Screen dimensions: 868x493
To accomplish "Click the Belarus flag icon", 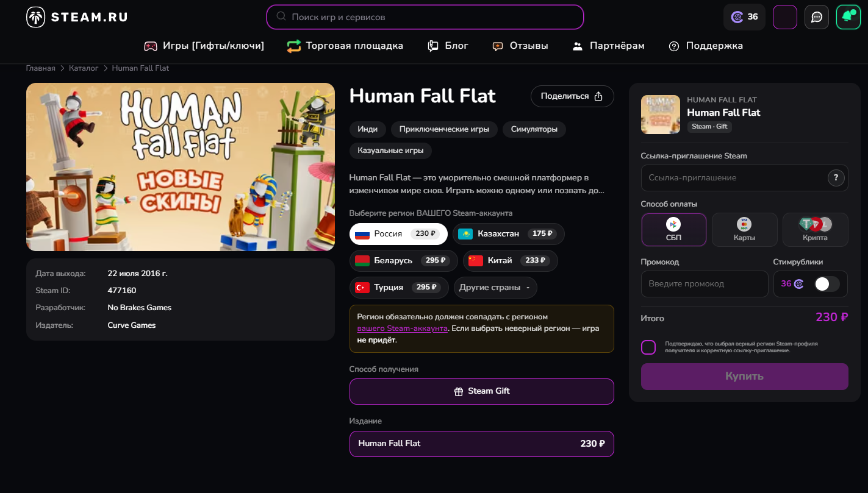I will 362,261.
